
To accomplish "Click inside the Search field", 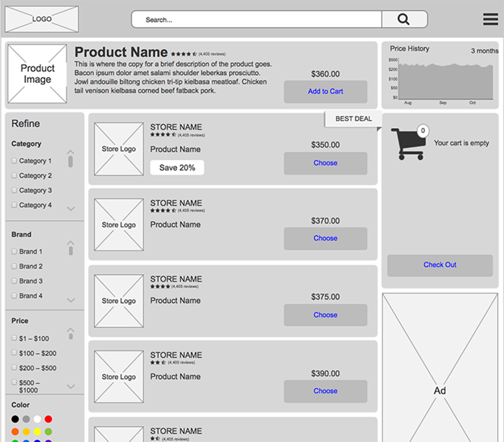I will tap(257, 19).
